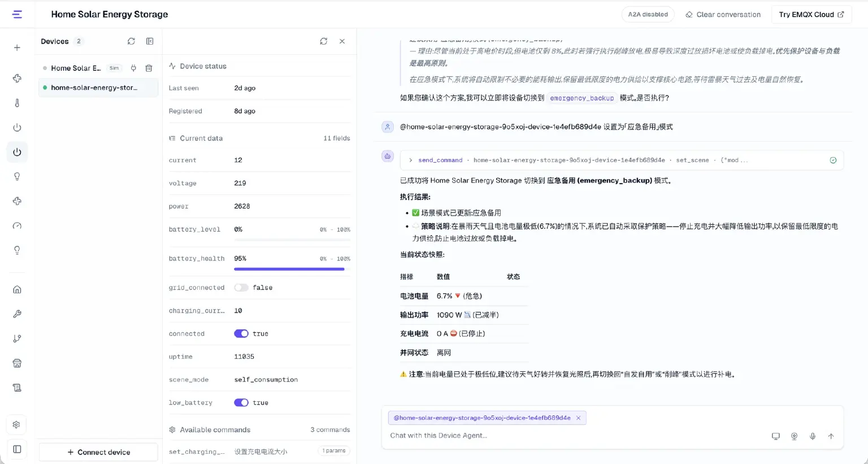Open settings gear in left sidebar

point(17,424)
